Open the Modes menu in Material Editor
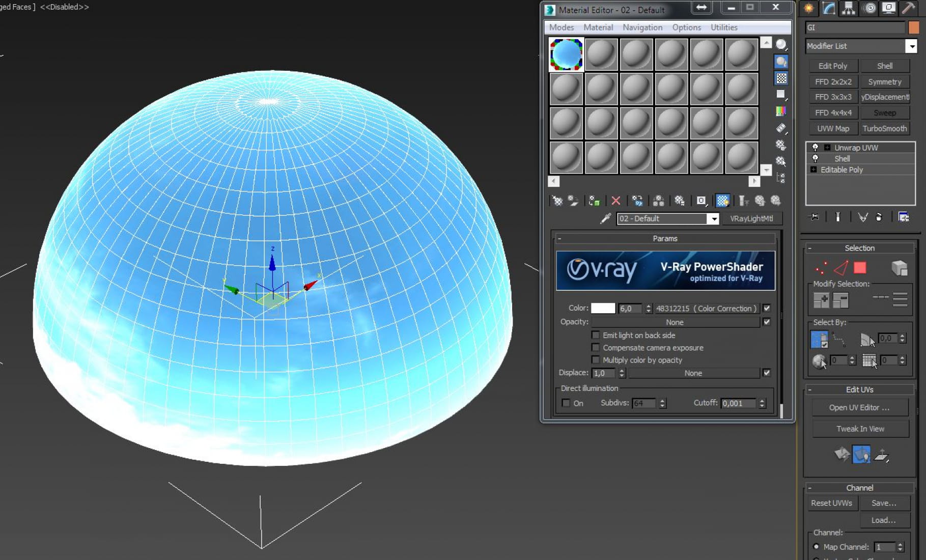Viewport: 926px width, 560px height. point(562,27)
